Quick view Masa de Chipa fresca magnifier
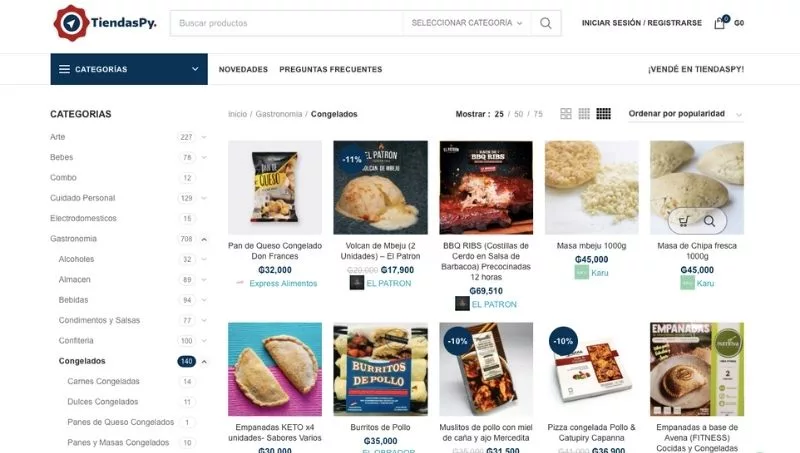Screen dimensions: 800x453 [710, 221]
